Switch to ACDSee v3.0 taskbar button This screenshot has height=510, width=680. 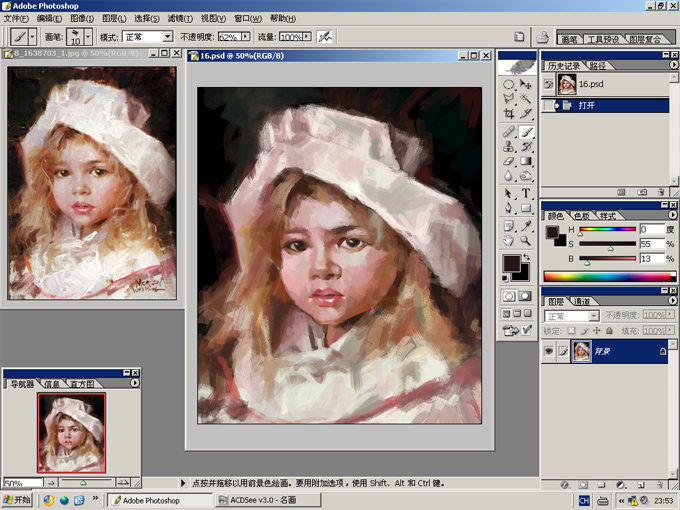[268, 500]
